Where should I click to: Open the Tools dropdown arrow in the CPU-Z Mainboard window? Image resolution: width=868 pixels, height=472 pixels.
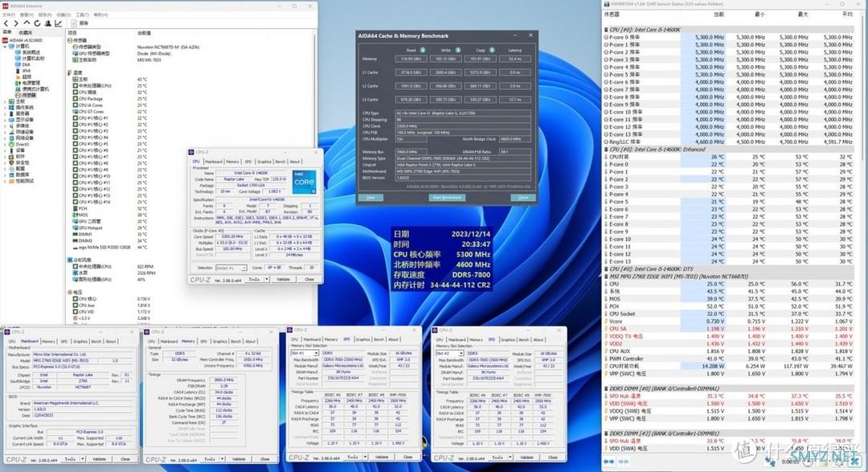coord(83,458)
